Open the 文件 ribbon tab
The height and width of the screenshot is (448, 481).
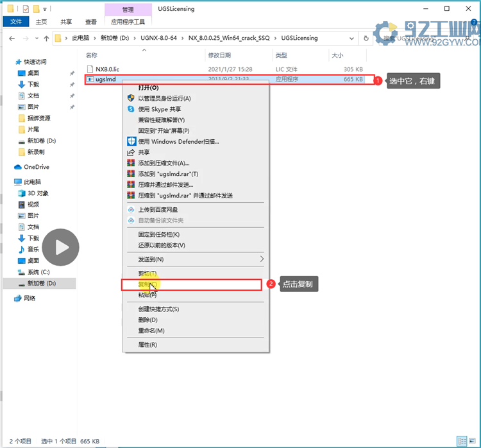point(16,21)
